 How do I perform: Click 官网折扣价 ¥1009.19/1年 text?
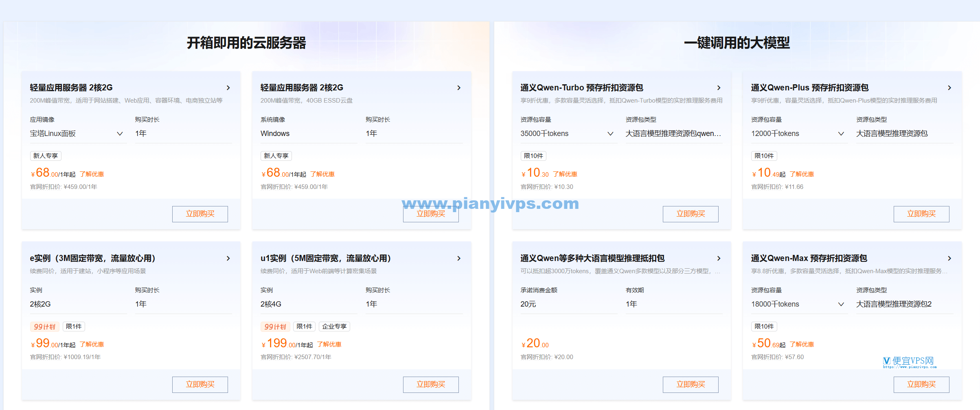[65, 357]
